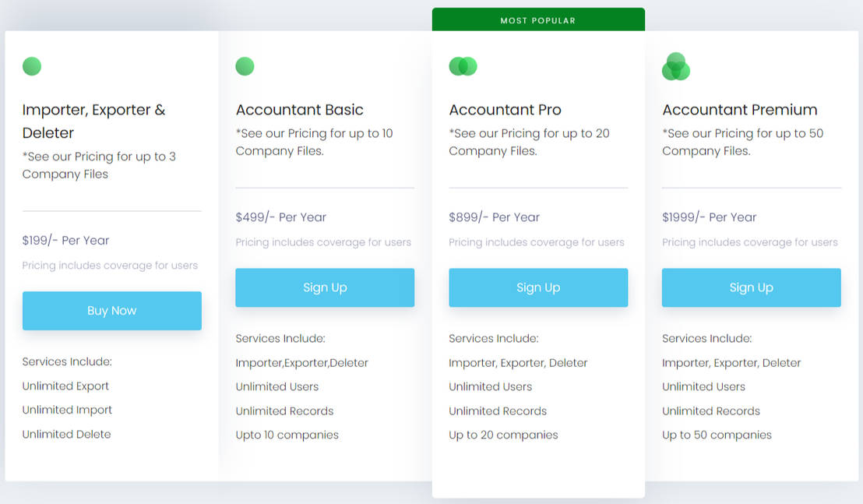863x504 pixels.
Task: Click the Accountant Pro title
Action: tap(505, 110)
